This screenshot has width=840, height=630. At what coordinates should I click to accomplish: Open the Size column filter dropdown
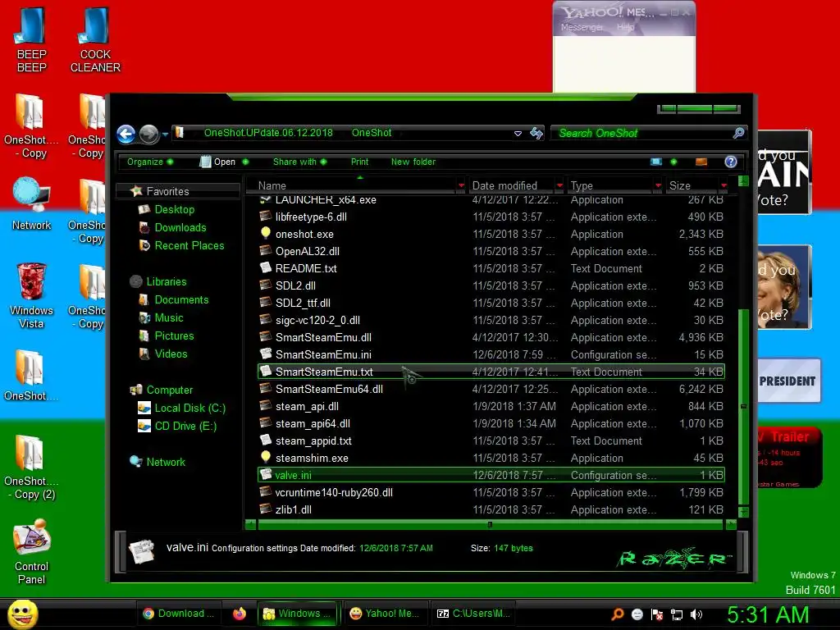pyautogui.click(x=724, y=186)
